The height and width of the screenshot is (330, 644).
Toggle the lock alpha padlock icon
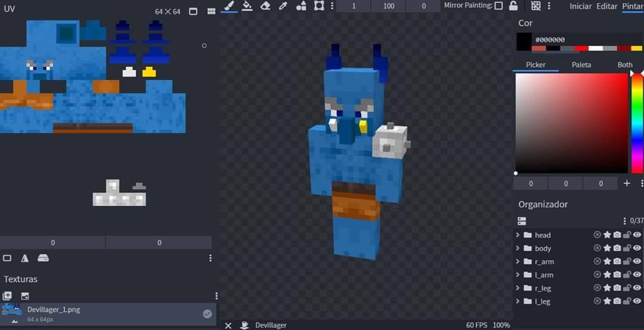[513, 6]
